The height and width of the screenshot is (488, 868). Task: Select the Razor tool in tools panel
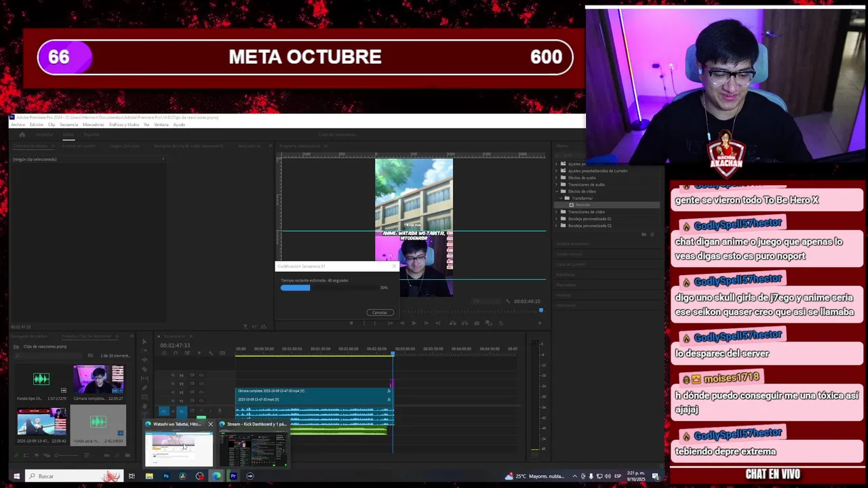pos(144,369)
